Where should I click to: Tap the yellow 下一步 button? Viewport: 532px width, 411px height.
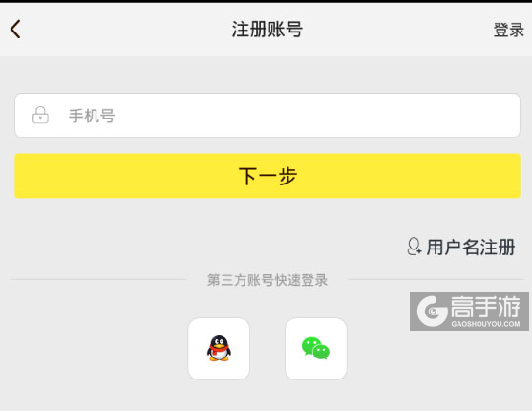point(267,176)
